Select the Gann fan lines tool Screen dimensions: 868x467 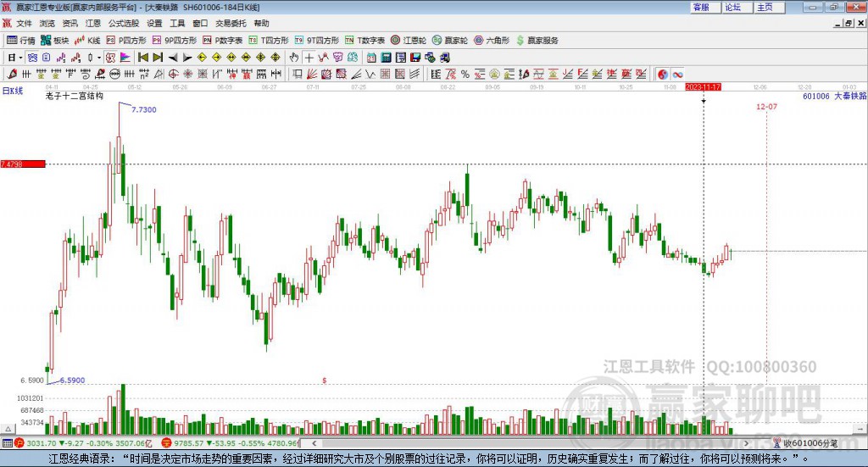coord(312,74)
